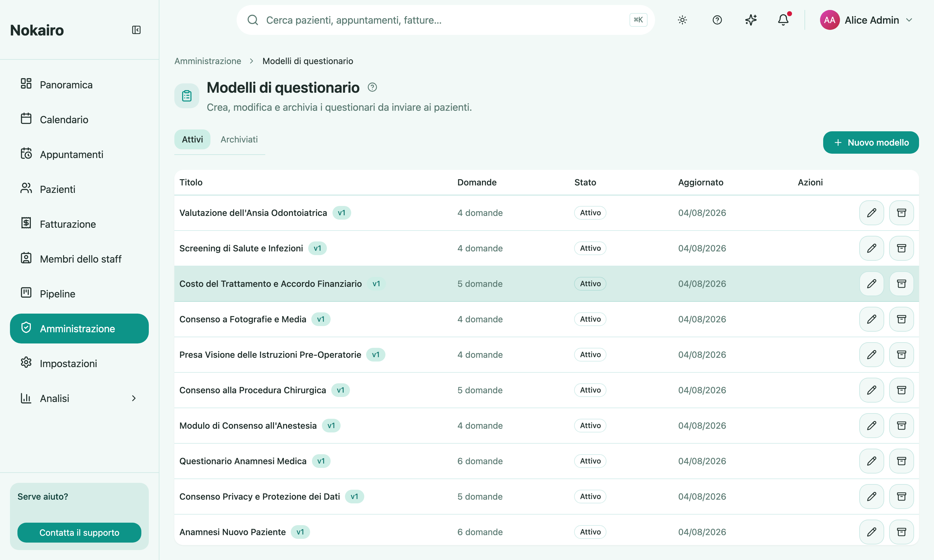Click Attivo badge of Anamnesi Nuovo Paziente
The image size is (934, 560).
[x=590, y=532]
